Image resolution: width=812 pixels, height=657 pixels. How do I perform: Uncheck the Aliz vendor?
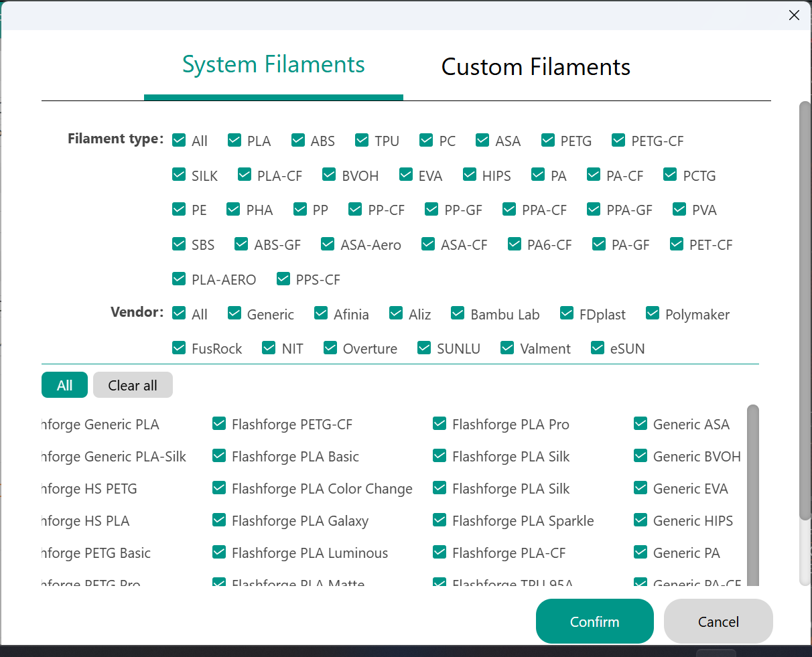396,313
